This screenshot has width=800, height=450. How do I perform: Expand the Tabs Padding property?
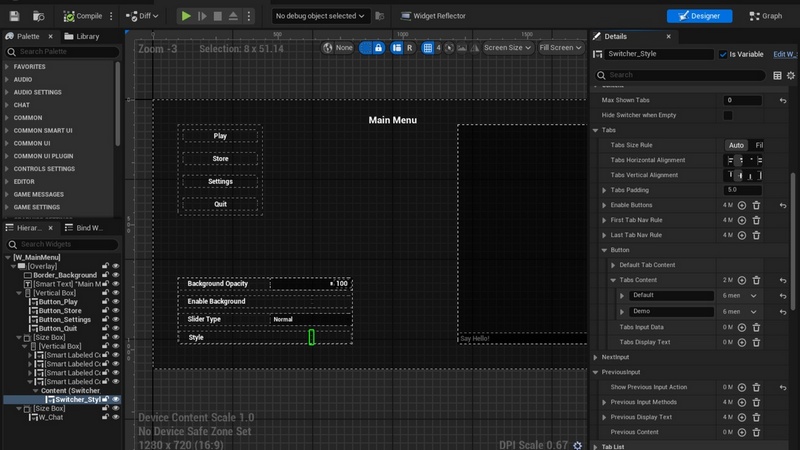pos(603,190)
